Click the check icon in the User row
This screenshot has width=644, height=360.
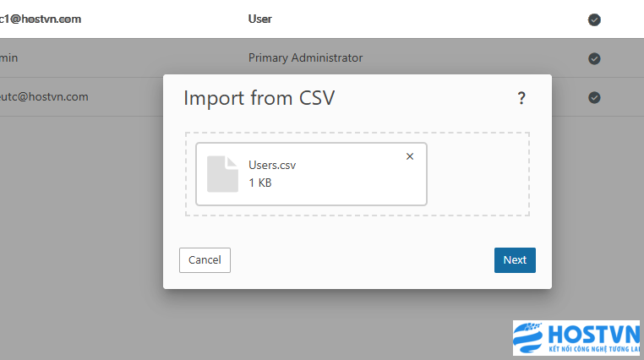(x=594, y=19)
